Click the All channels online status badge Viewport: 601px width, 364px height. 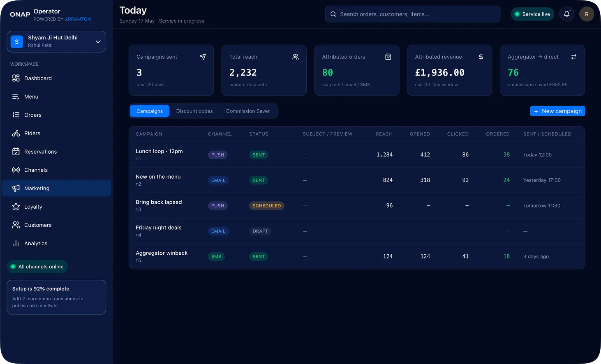coord(37,267)
